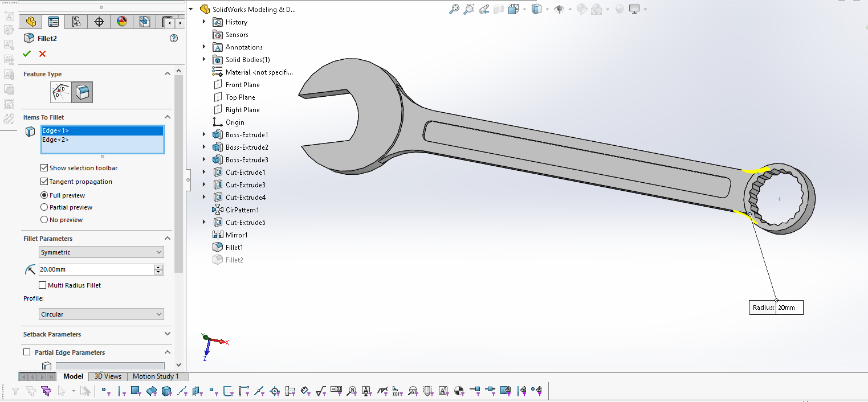Switch to the Motion Study 1 tab
Viewport: 868px width, 402px height.
click(x=156, y=376)
